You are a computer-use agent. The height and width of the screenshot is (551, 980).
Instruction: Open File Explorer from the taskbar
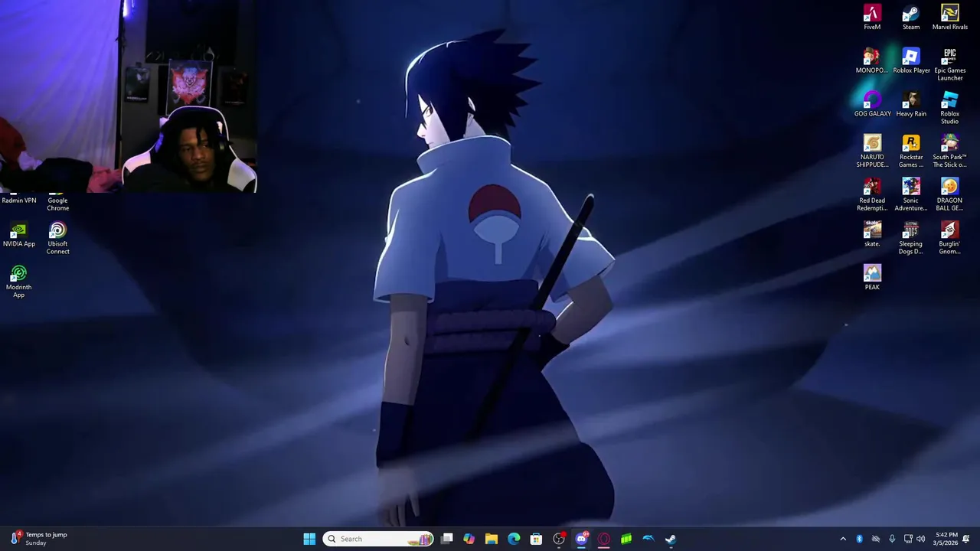pos(492,539)
